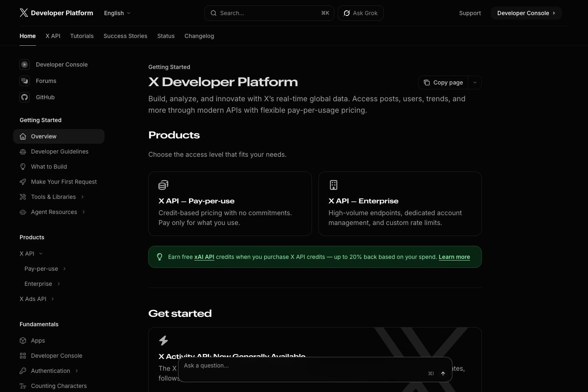Open the Support page
This screenshot has width=588, height=392.
470,13
